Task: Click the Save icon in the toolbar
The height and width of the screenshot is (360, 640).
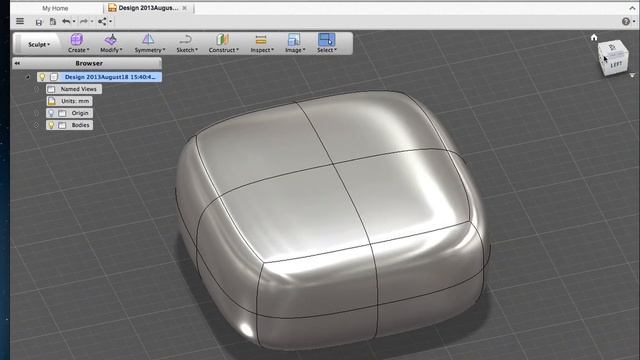Action: tap(39, 22)
